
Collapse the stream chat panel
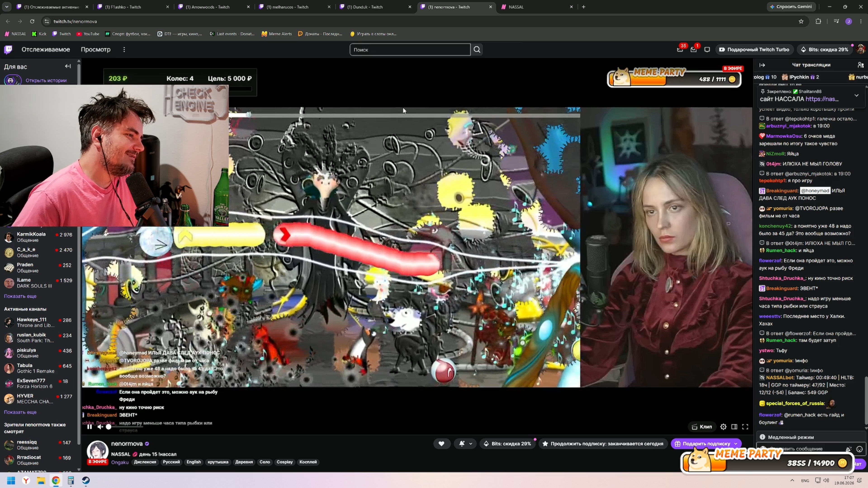[x=762, y=65]
